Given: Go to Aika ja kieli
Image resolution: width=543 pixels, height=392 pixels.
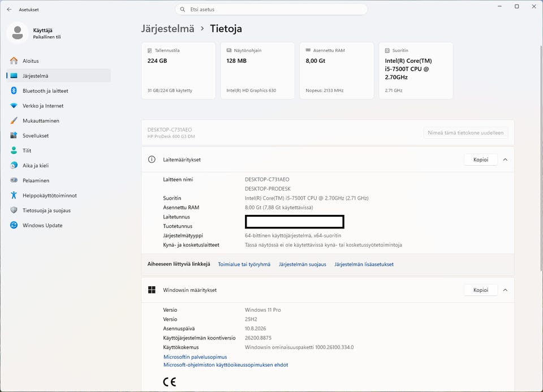Looking at the screenshot, I should [58, 165].
